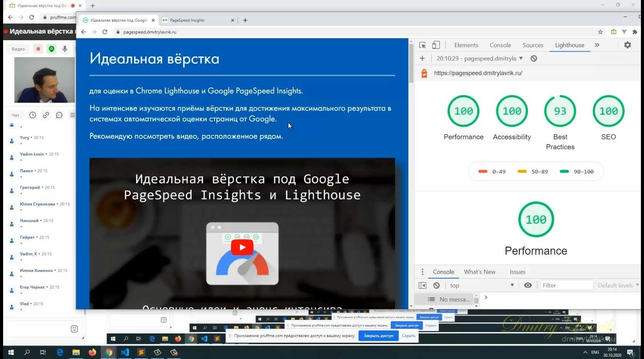Open the chat hamburger menu
This screenshot has height=359, width=644.
coord(72,115)
